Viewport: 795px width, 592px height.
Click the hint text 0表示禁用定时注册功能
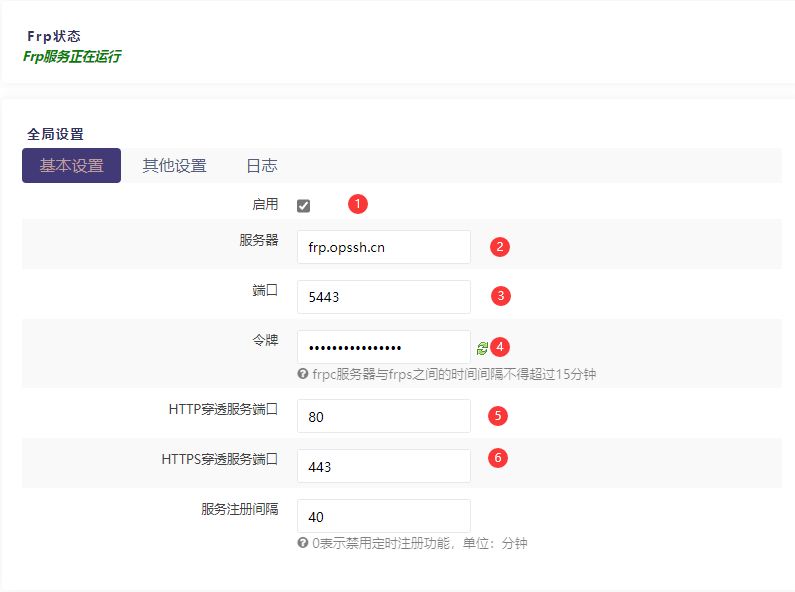pyautogui.click(x=420, y=543)
